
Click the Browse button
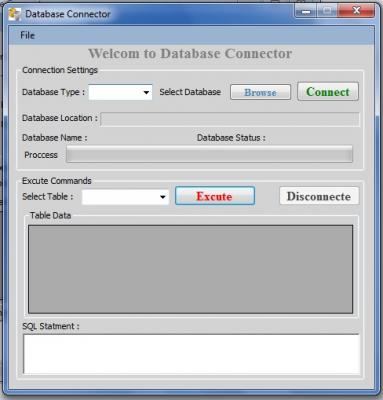click(260, 92)
